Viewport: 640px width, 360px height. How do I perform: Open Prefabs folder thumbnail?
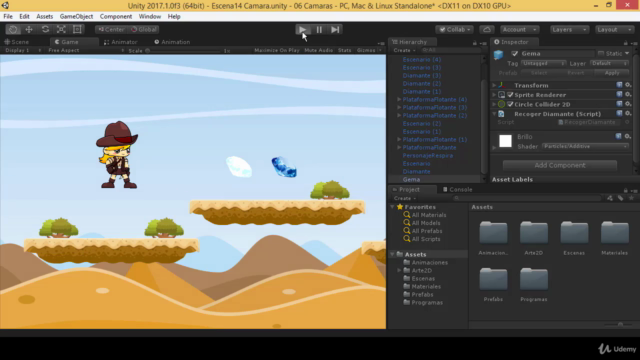tap(493, 279)
